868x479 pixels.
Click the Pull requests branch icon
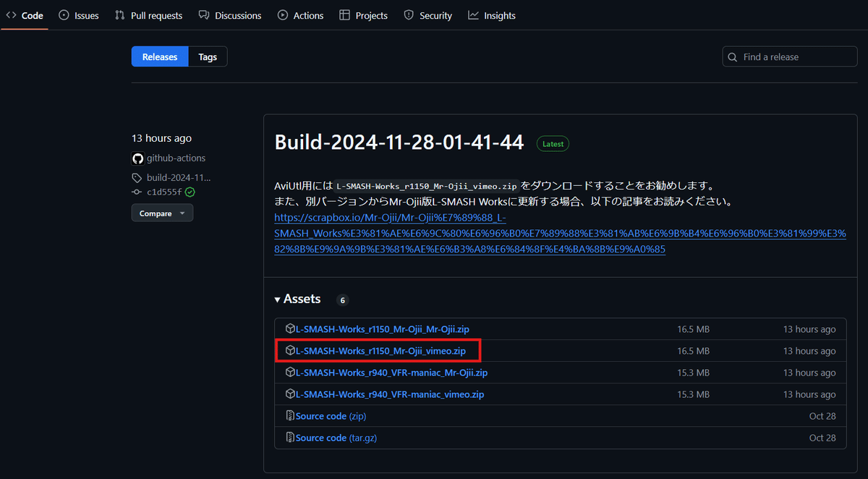point(120,15)
